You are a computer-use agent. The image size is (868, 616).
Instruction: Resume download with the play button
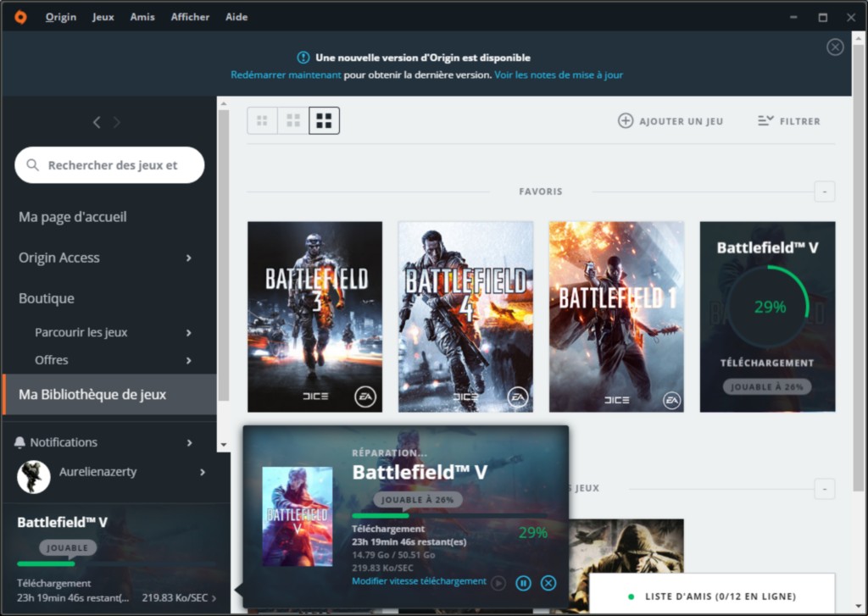click(498, 583)
